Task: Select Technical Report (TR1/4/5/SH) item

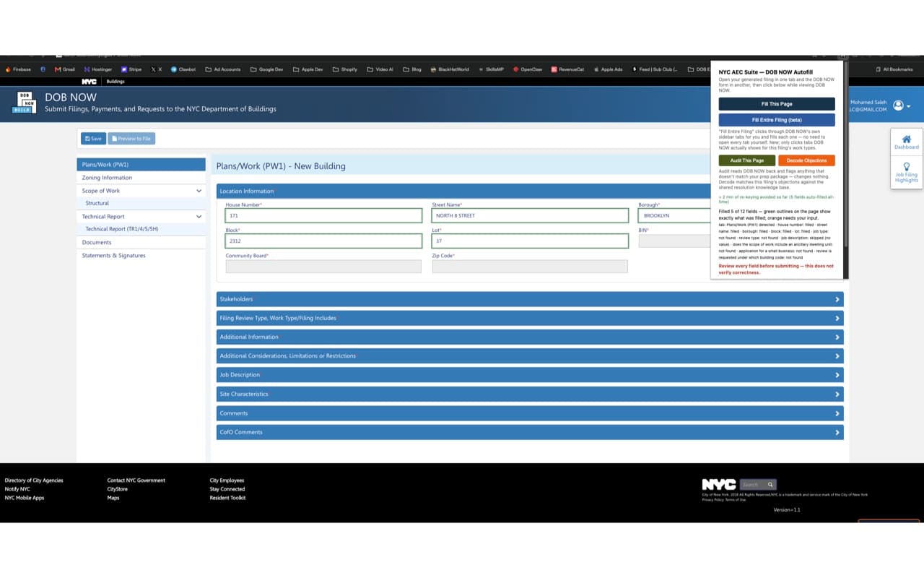Action: 141,229
